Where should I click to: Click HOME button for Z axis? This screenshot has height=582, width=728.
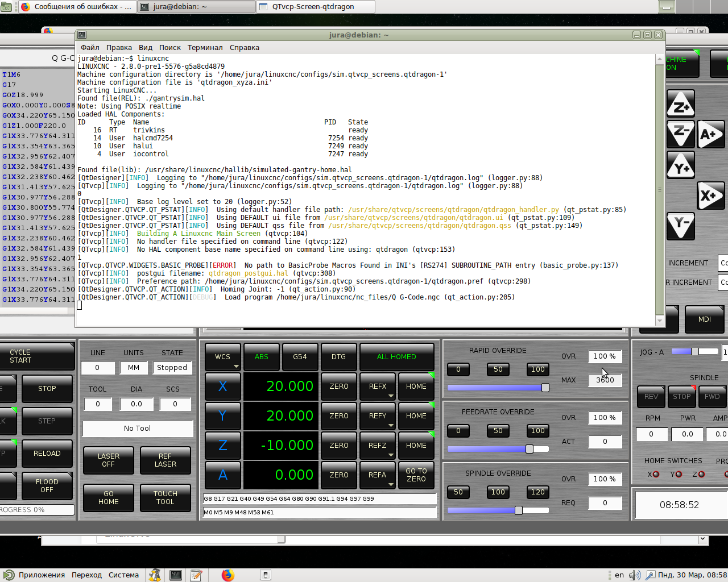[416, 446]
